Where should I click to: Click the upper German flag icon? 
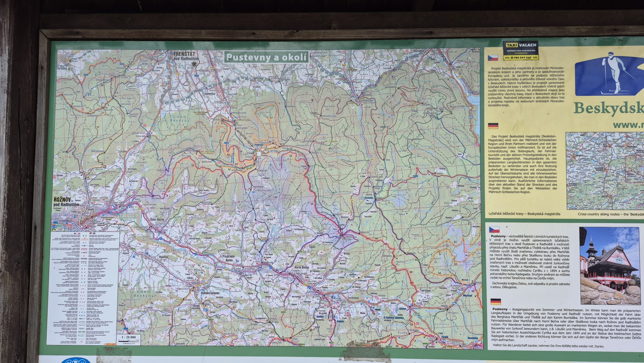point(493,126)
